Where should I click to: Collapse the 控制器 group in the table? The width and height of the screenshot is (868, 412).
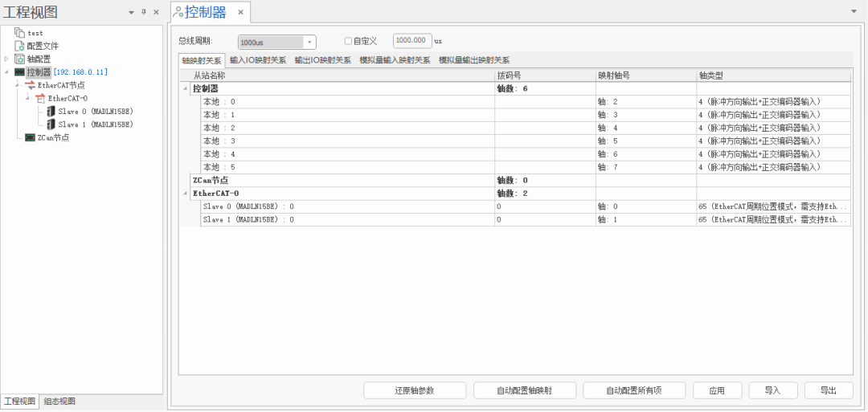184,89
